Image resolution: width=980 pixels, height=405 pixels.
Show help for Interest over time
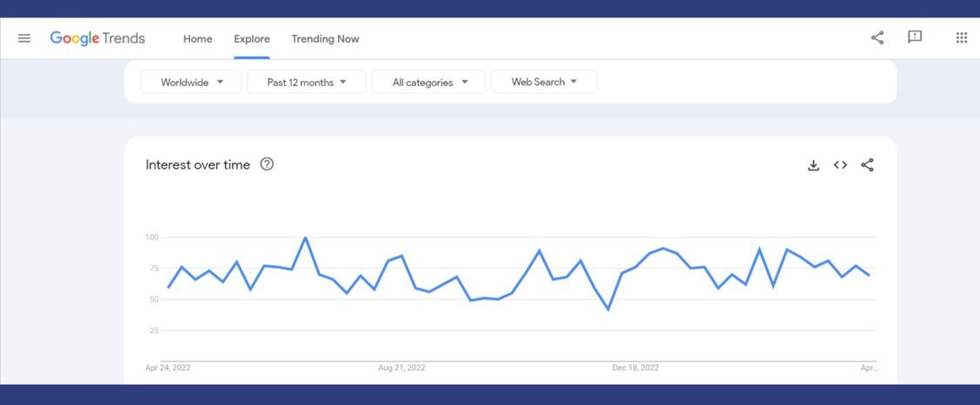267,164
